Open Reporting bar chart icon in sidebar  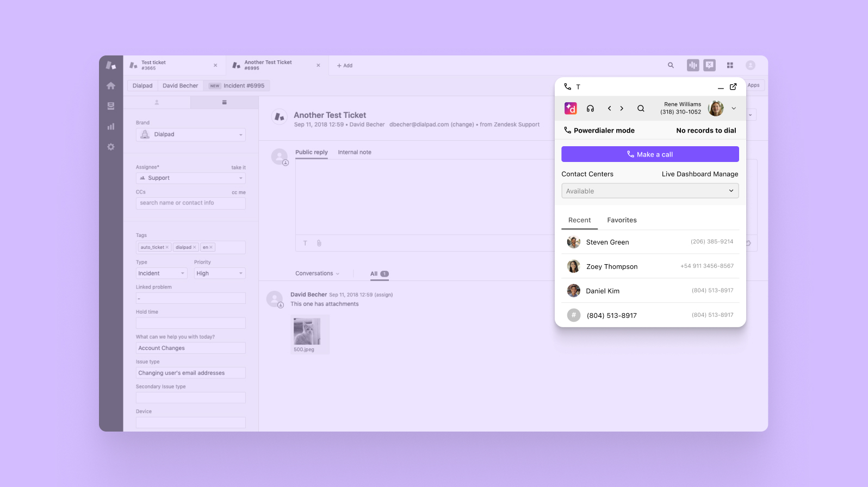click(111, 127)
